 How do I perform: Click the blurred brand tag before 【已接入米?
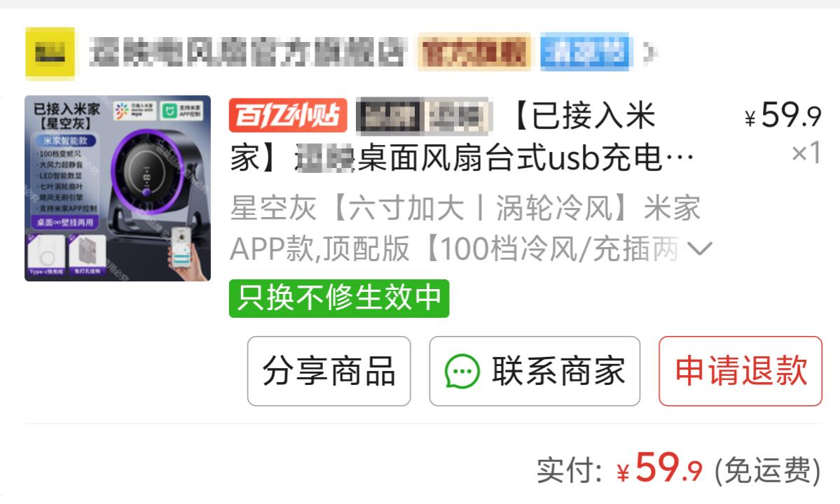click(x=423, y=115)
